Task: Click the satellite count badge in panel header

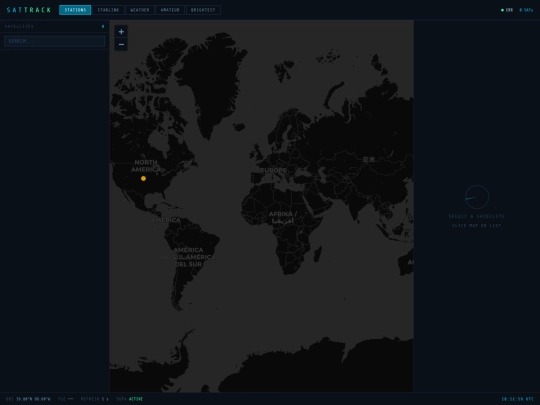Action: [x=103, y=27]
